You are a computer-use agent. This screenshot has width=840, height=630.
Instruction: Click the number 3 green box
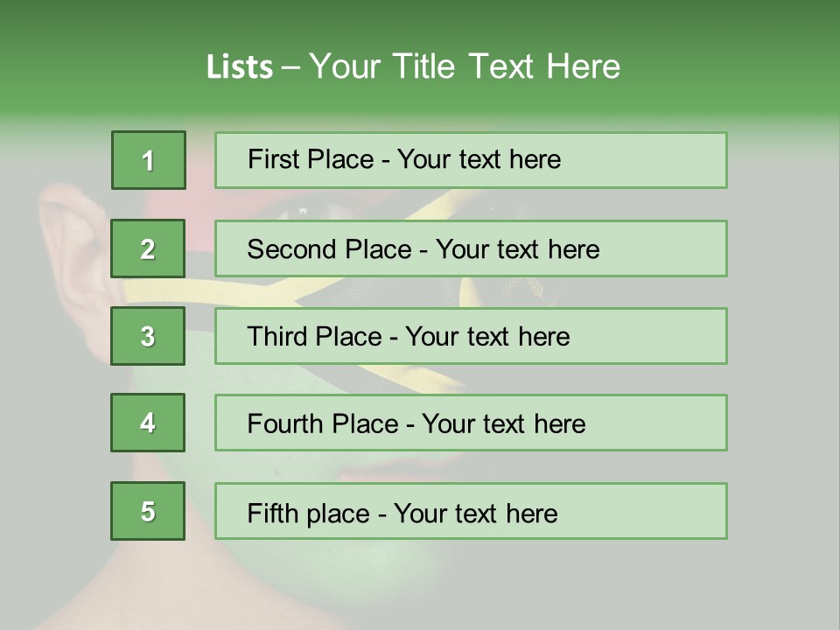(x=148, y=336)
